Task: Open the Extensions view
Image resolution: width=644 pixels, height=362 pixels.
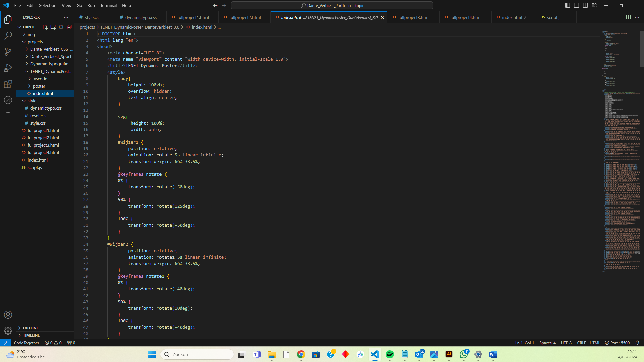Action: (8, 84)
